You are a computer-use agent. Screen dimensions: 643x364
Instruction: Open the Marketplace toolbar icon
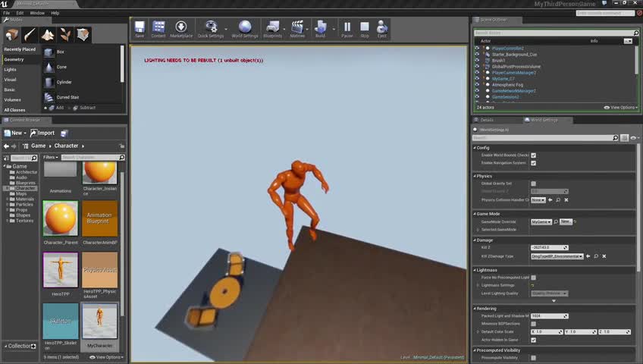click(x=181, y=30)
